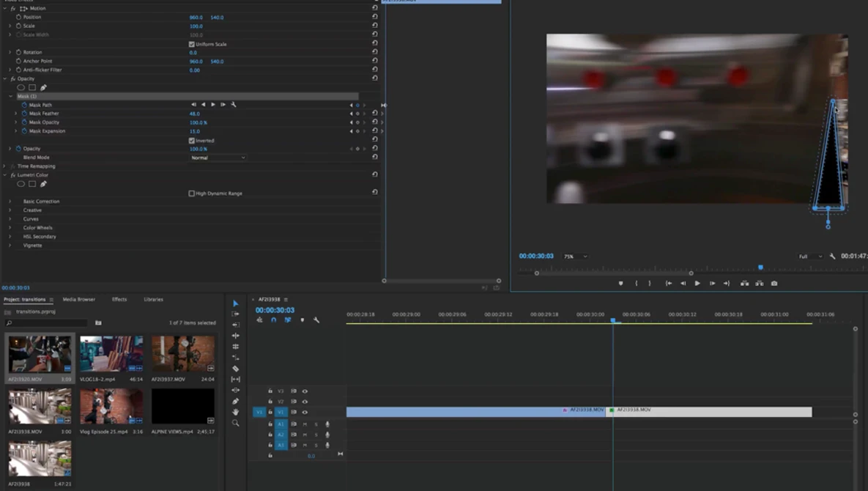Open Program Monitor settings wrench
The height and width of the screenshot is (491, 868).
point(832,256)
